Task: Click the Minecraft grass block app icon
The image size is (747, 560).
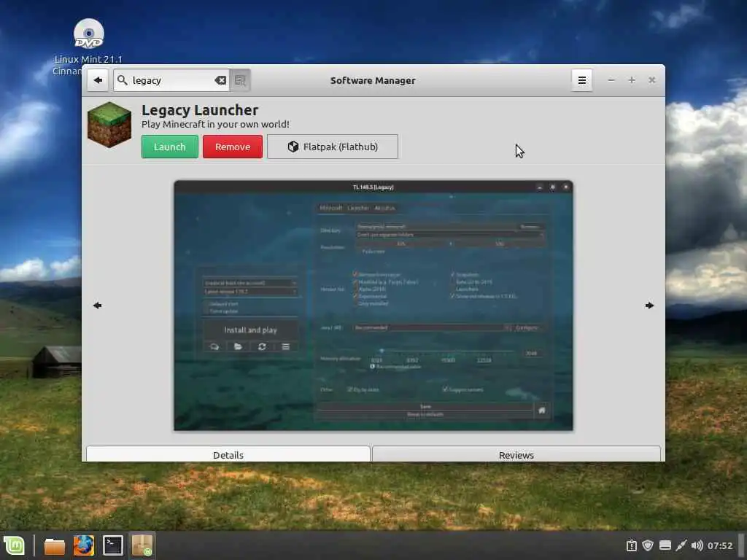Action: pyautogui.click(x=109, y=125)
